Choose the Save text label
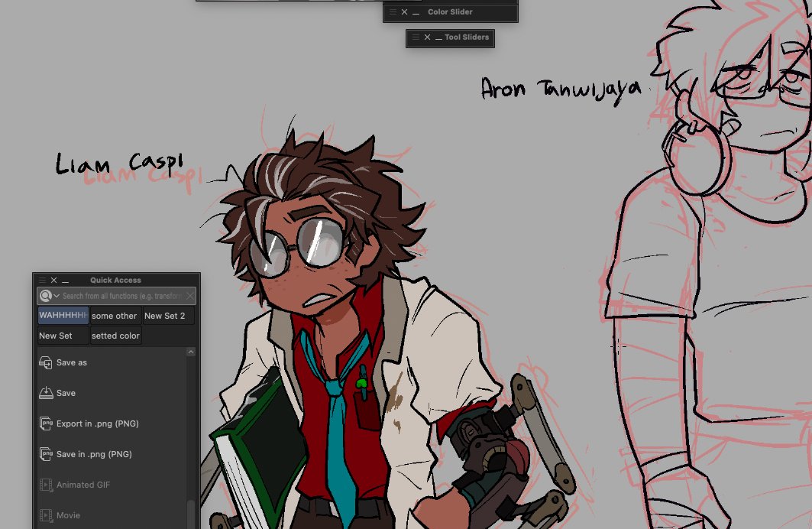 coord(66,393)
